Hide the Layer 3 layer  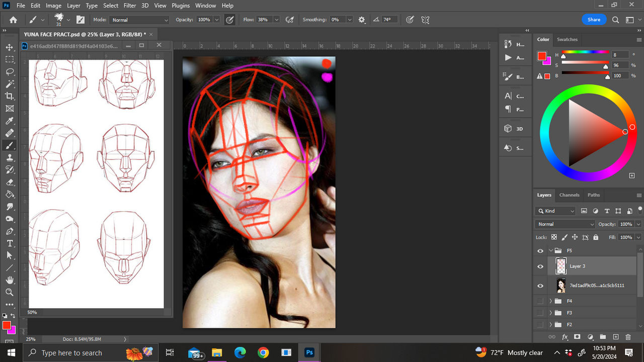tap(540, 266)
